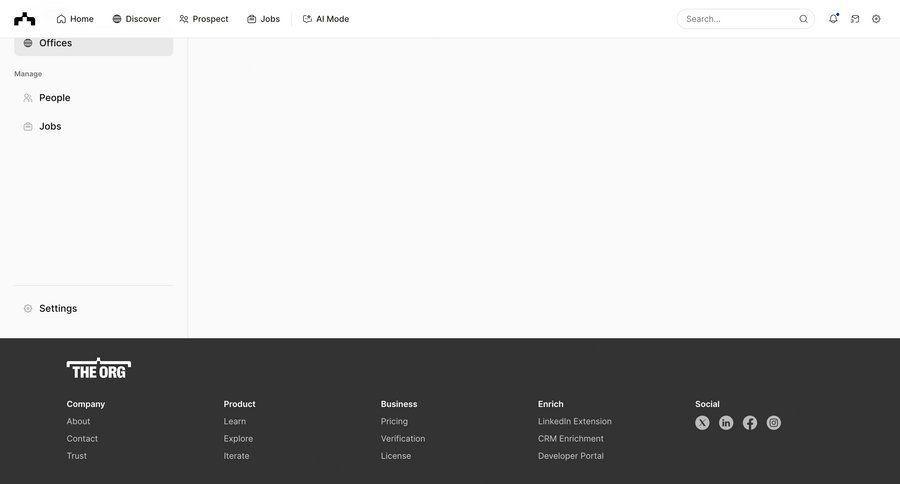This screenshot has width=900, height=484.
Task: Open the Developer Portal link
Action: [571, 456]
